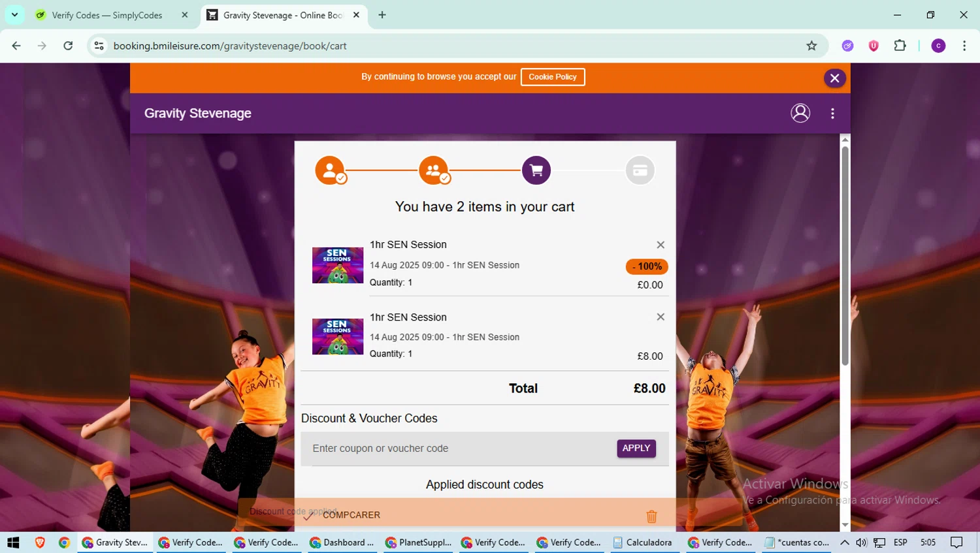Viewport: 980px width, 553px height.
Task: Select the shopping cart step icon
Action: tap(536, 170)
